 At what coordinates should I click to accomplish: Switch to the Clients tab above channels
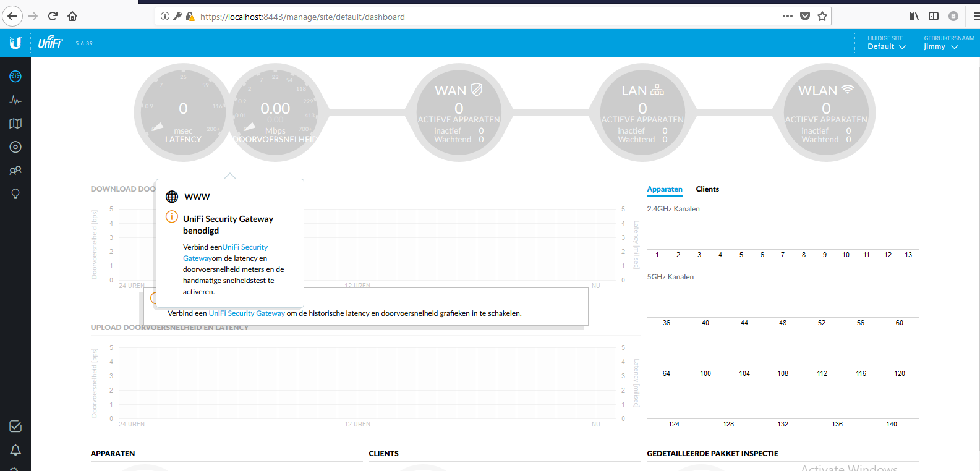tap(707, 189)
